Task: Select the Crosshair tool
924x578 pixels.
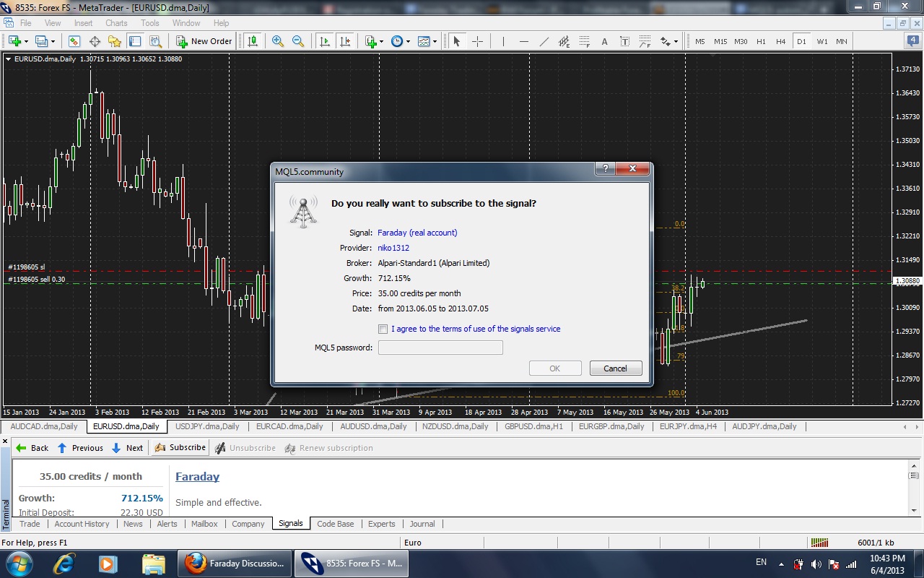Action: pos(477,41)
